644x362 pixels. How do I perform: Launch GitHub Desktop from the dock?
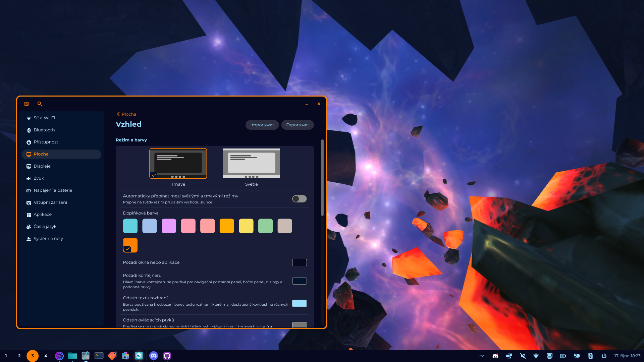(x=167, y=356)
